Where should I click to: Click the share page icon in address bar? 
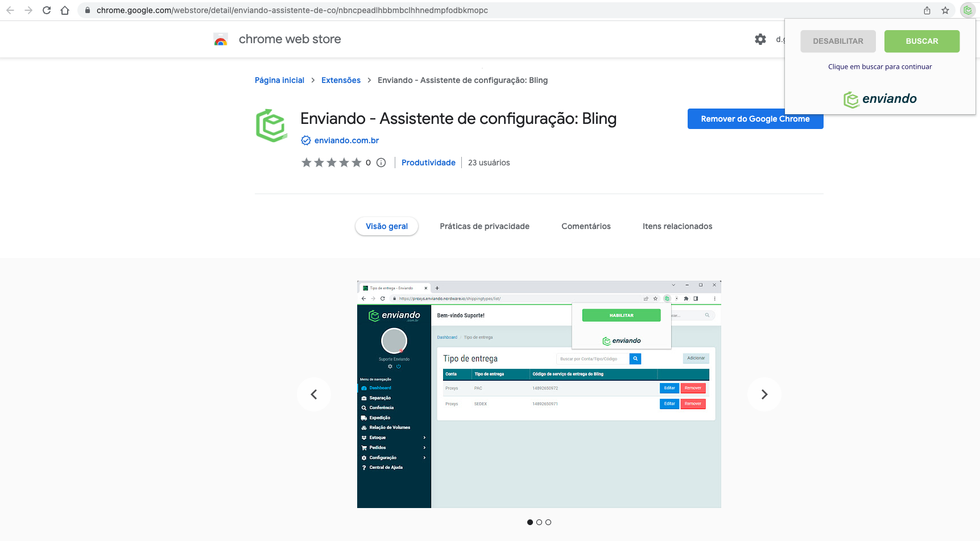tap(927, 10)
